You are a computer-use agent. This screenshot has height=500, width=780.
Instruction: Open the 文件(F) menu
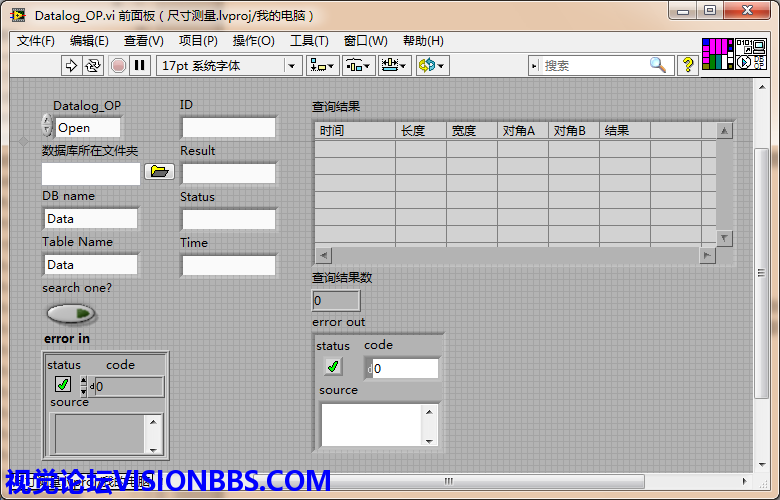click(x=36, y=41)
